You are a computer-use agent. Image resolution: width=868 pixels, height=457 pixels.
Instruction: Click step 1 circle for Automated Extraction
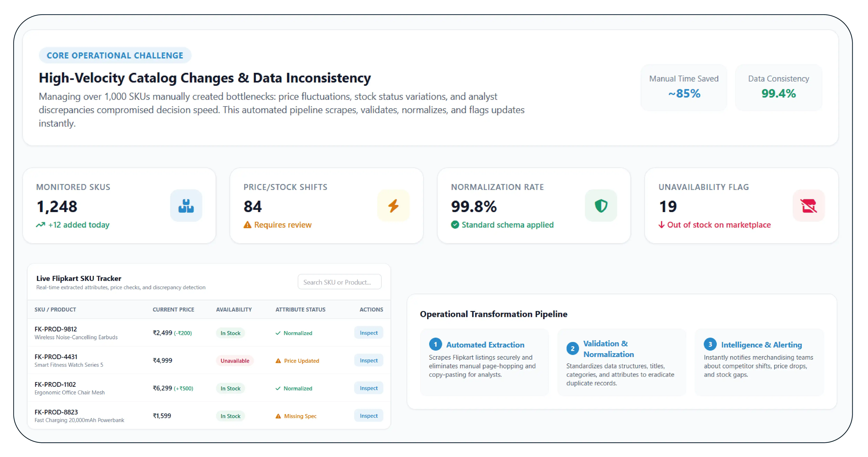[x=435, y=344]
